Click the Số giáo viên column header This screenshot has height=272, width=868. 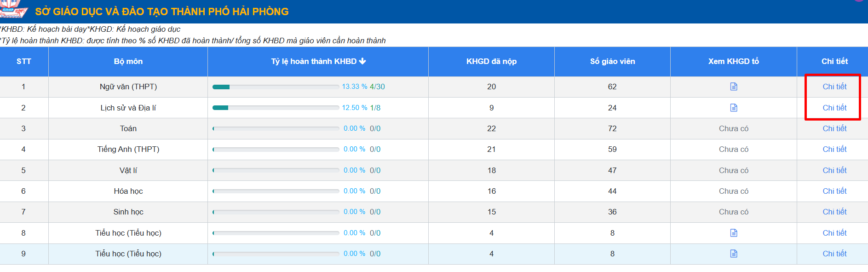pyautogui.click(x=612, y=61)
